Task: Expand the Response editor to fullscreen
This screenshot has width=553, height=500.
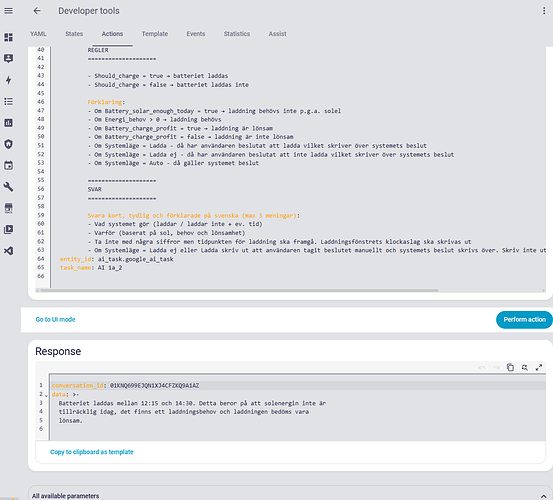Action: click(539, 367)
